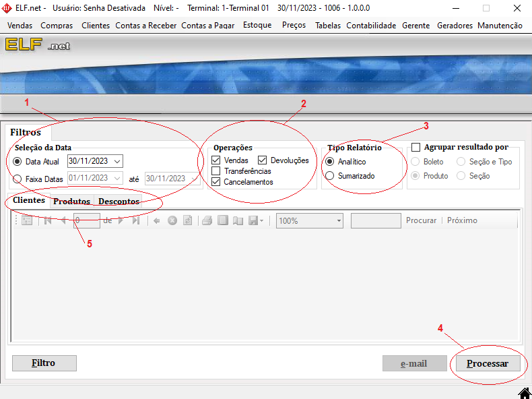Open the Estoque menu
This screenshot has height=399, width=532.
[257, 25]
